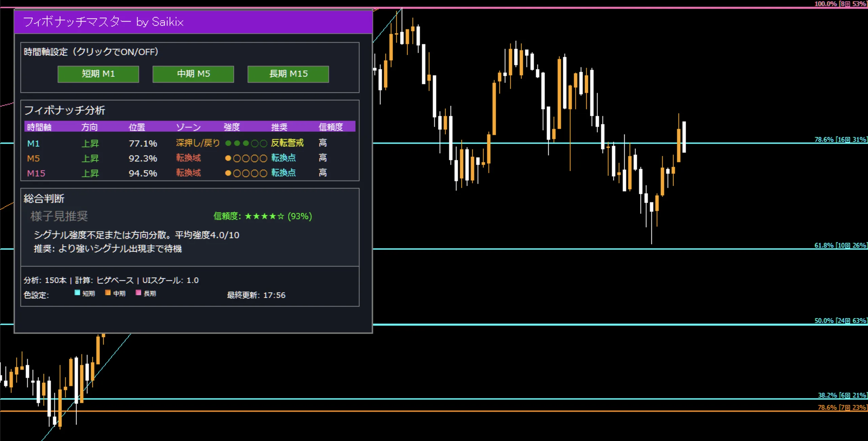Toggle the 短期 M1 timeframe button

(x=98, y=74)
